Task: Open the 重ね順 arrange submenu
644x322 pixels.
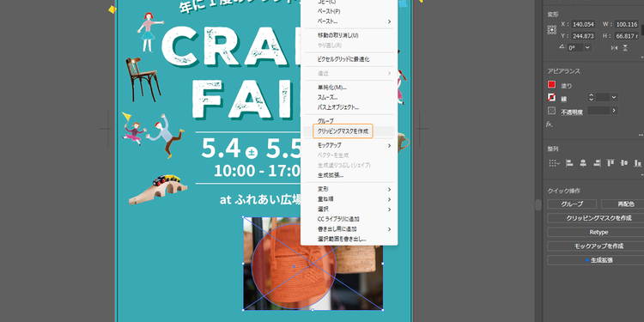Action: [x=349, y=199]
